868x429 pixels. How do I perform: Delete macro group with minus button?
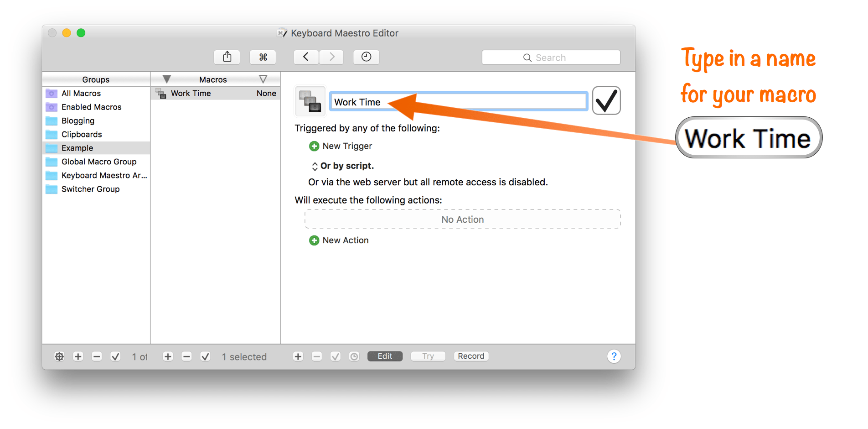pos(97,356)
